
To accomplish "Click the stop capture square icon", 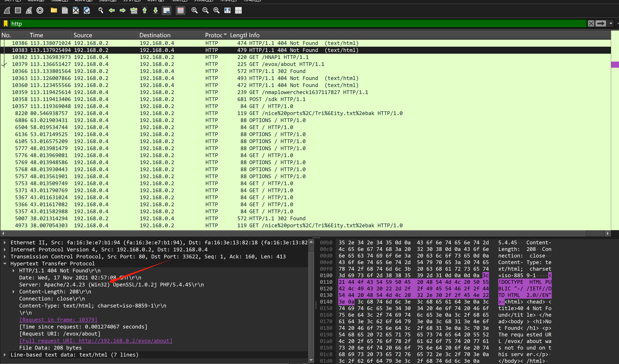I will point(18,10).
